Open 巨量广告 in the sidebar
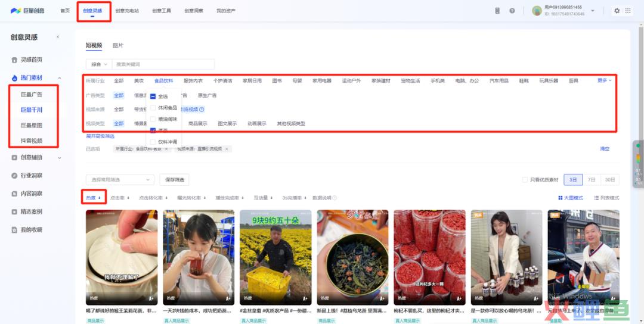Viewport: 644px width, 324px height. [32, 95]
